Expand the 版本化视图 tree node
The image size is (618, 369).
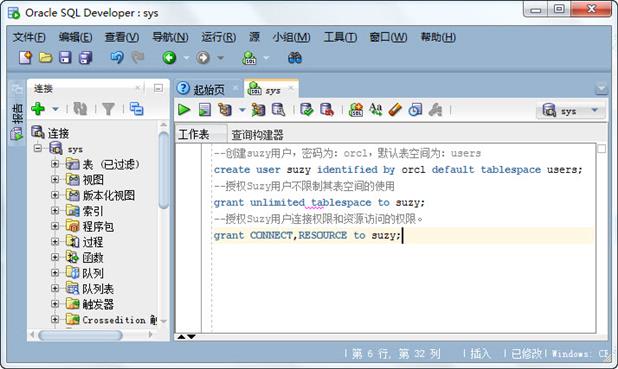coord(55,195)
